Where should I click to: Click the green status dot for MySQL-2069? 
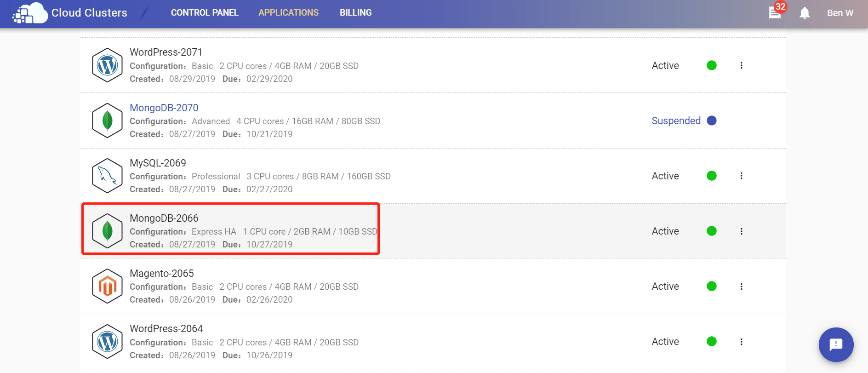coord(712,176)
